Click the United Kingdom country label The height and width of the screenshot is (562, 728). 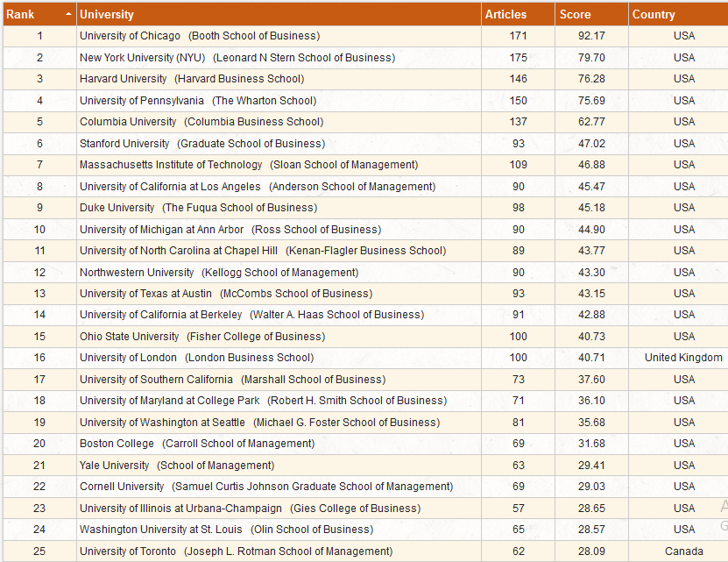(682, 358)
